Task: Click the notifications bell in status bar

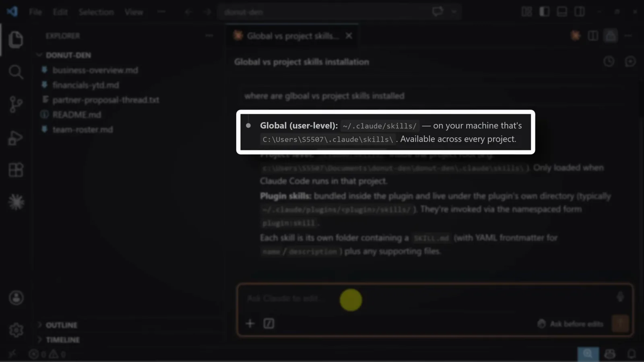Action: pyautogui.click(x=632, y=354)
